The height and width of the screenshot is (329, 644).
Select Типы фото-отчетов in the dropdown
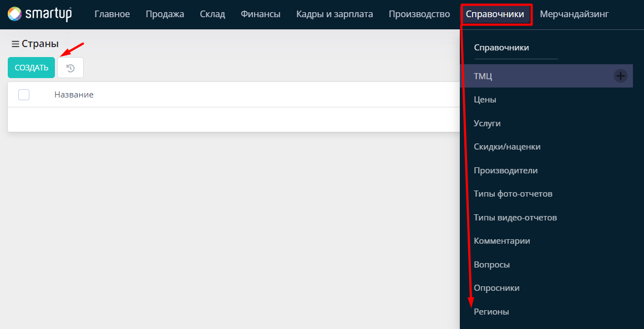(x=513, y=194)
